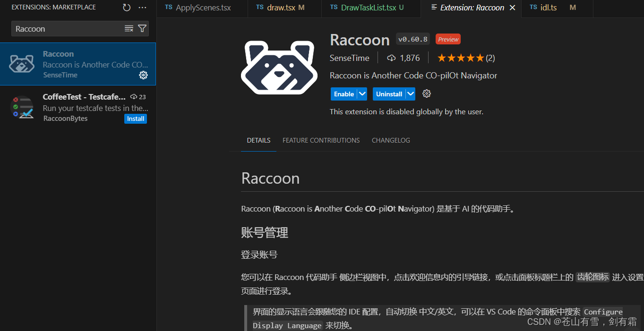This screenshot has width=644, height=331.
Task: Click 'Run your testcafe tests' description text
Action: 95,108
